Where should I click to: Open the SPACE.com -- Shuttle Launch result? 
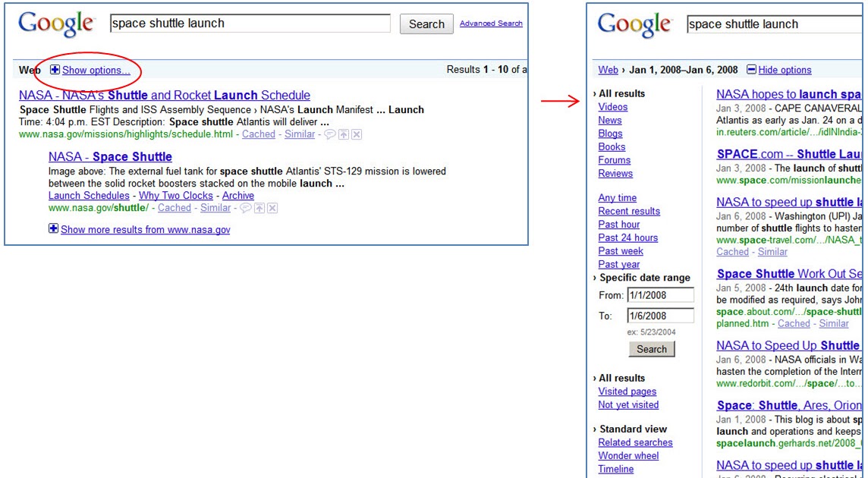(x=789, y=154)
